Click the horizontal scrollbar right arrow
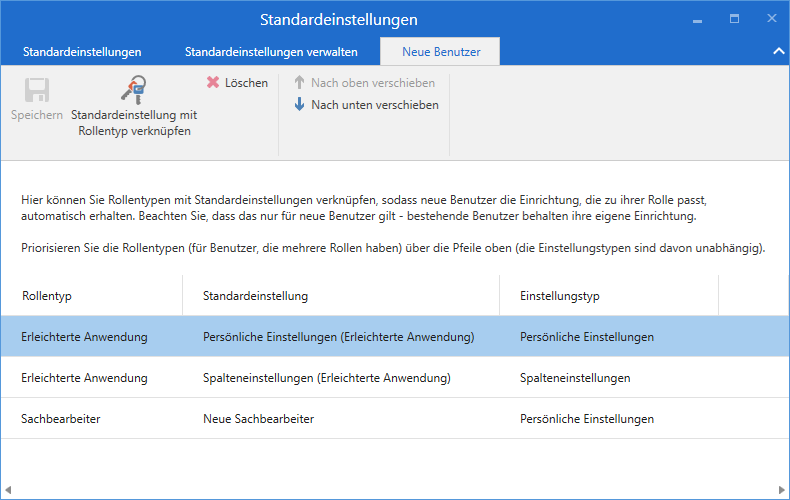The image size is (790, 500). pos(781,490)
